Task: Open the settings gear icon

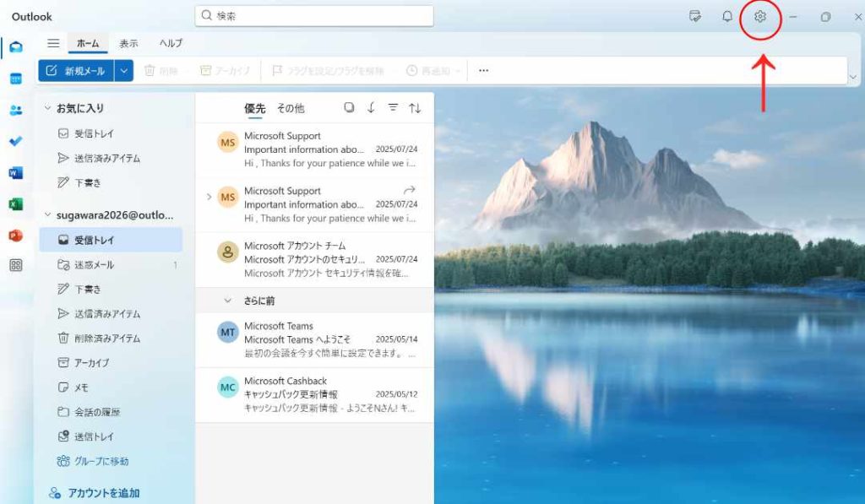Action: pos(759,16)
